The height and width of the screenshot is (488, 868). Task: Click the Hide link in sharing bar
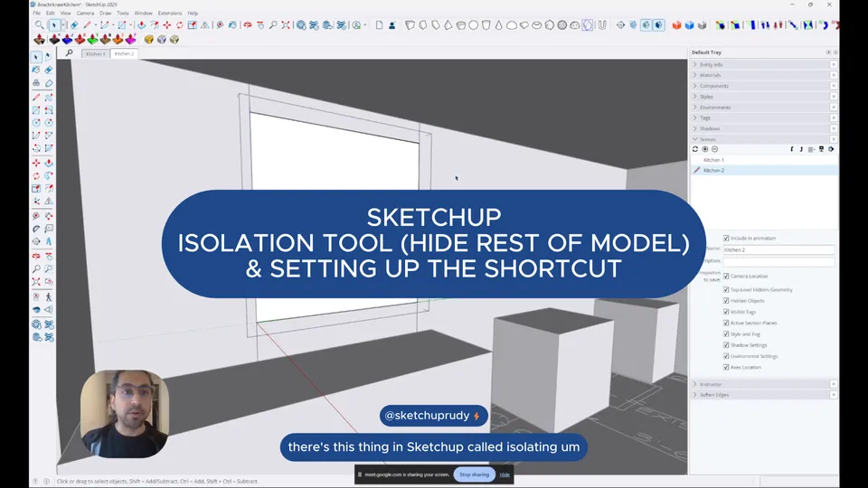tap(505, 474)
